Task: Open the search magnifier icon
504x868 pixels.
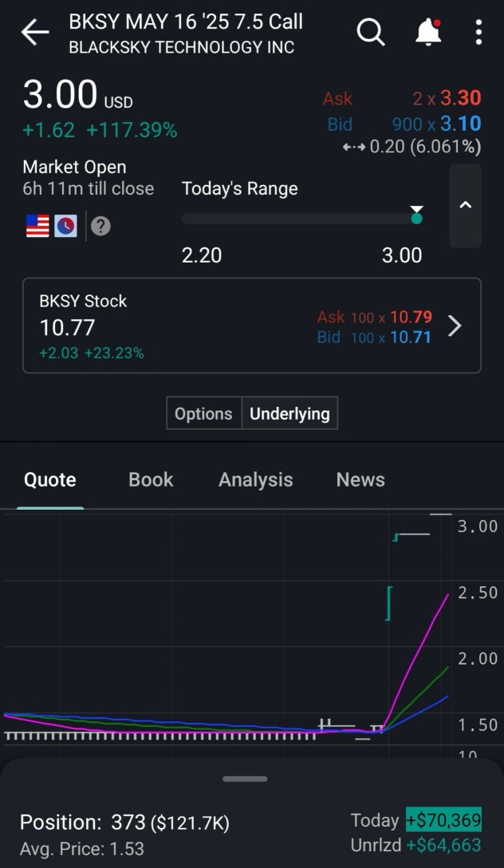Action: [370, 33]
